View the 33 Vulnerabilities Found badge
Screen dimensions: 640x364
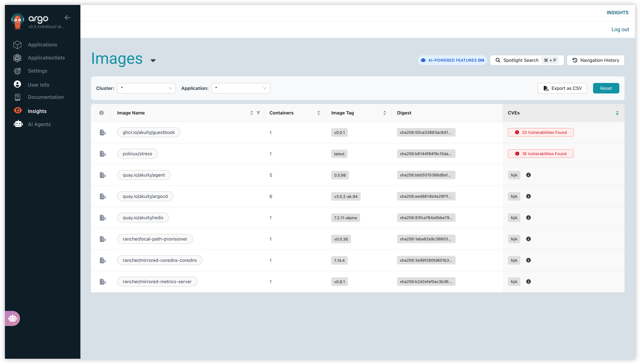[x=540, y=132]
